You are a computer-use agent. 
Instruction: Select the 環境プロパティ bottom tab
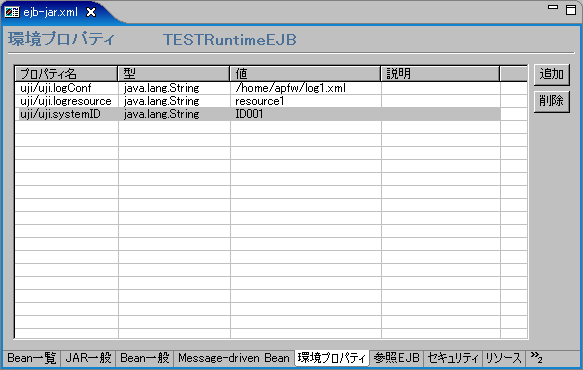click(332, 358)
